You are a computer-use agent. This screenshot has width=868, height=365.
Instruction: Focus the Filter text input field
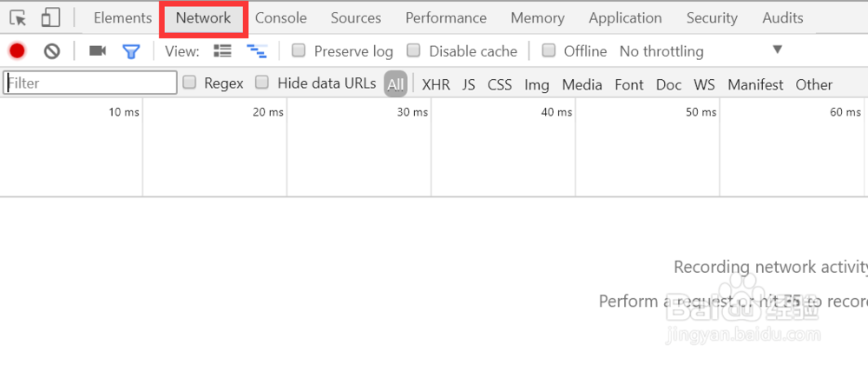click(x=90, y=83)
